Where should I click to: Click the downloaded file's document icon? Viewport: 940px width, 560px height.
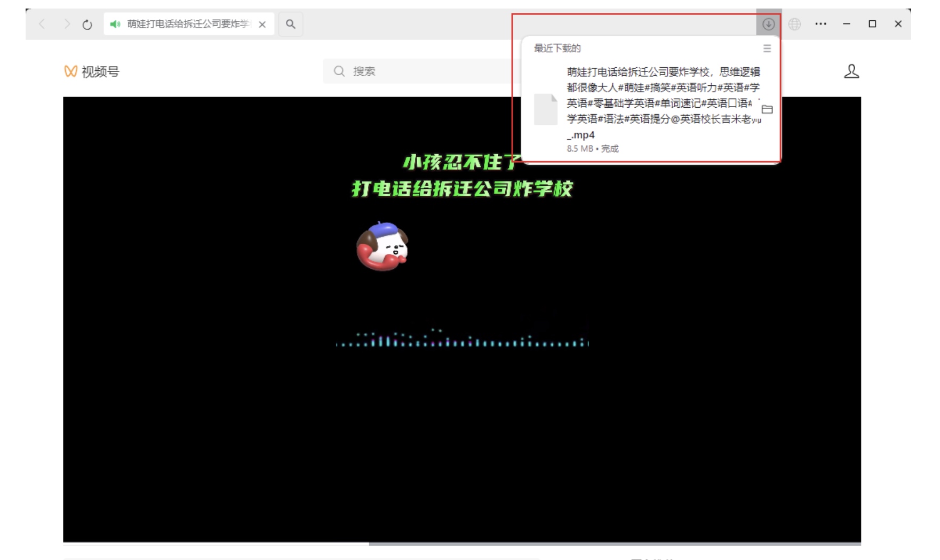click(x=546, y=109)
